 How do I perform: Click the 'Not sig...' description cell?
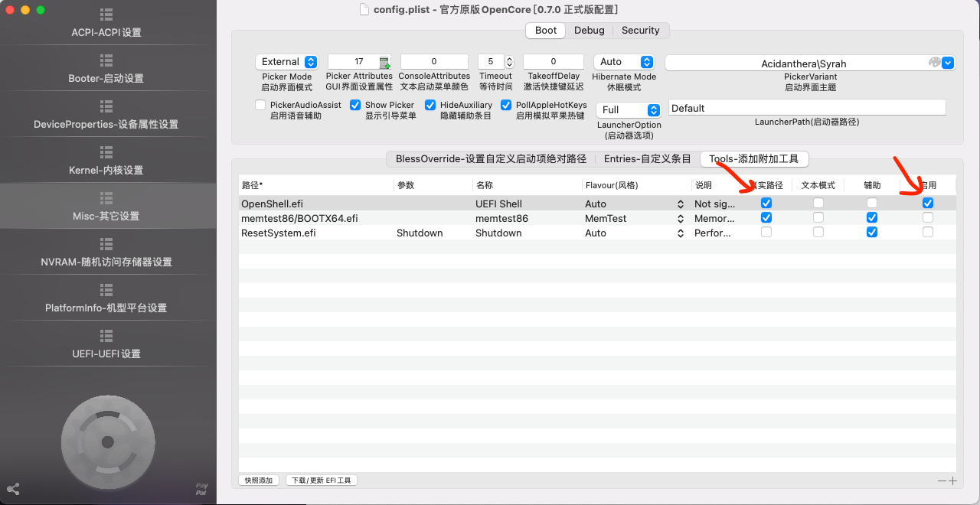click(x=715, y=204)
